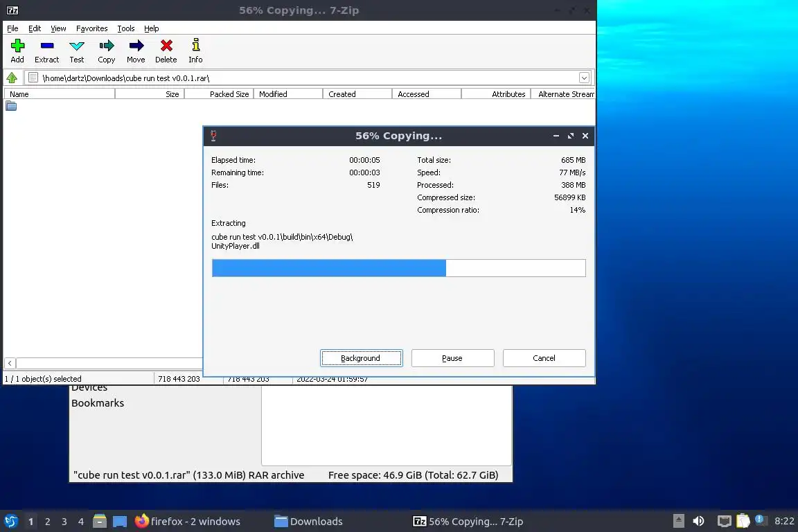Switch to workspace 2
This screenshot has height=532, width=798.
pos(48,522)
